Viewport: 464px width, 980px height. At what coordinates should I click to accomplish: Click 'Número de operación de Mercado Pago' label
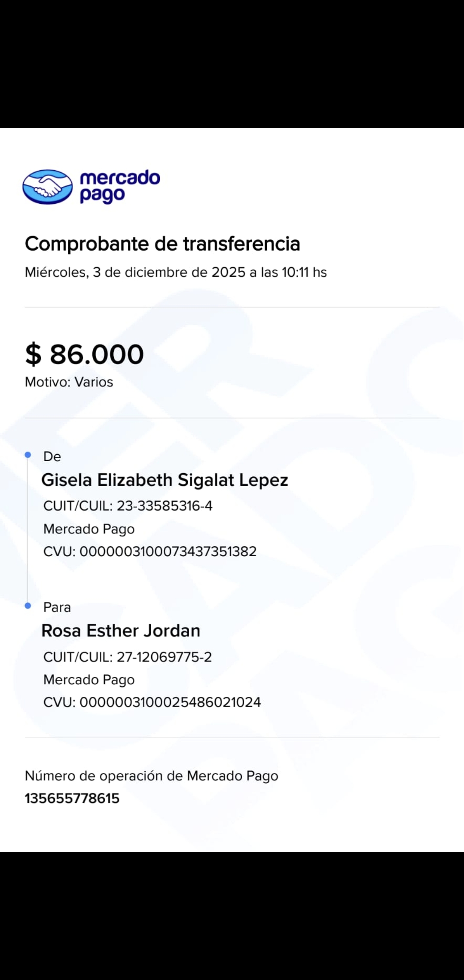click(x=151, y=776)
